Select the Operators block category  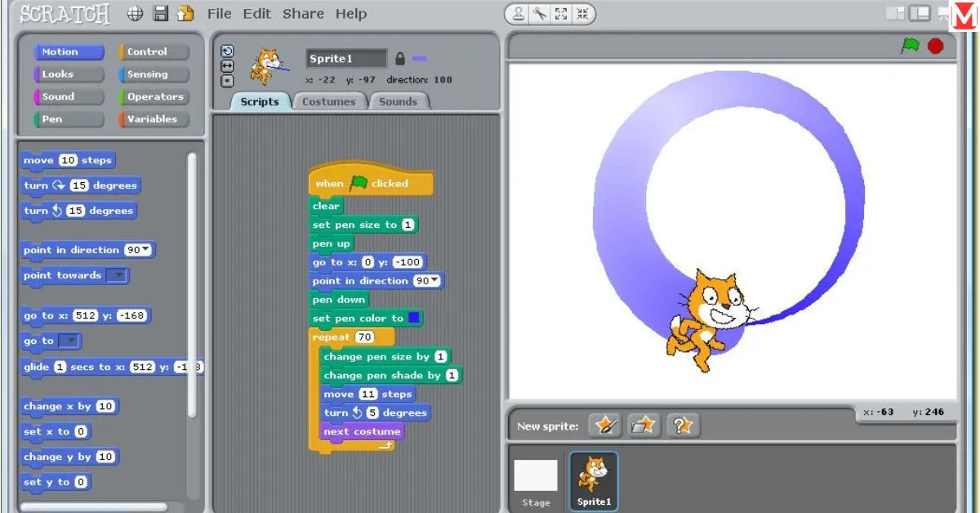point(154,96)
